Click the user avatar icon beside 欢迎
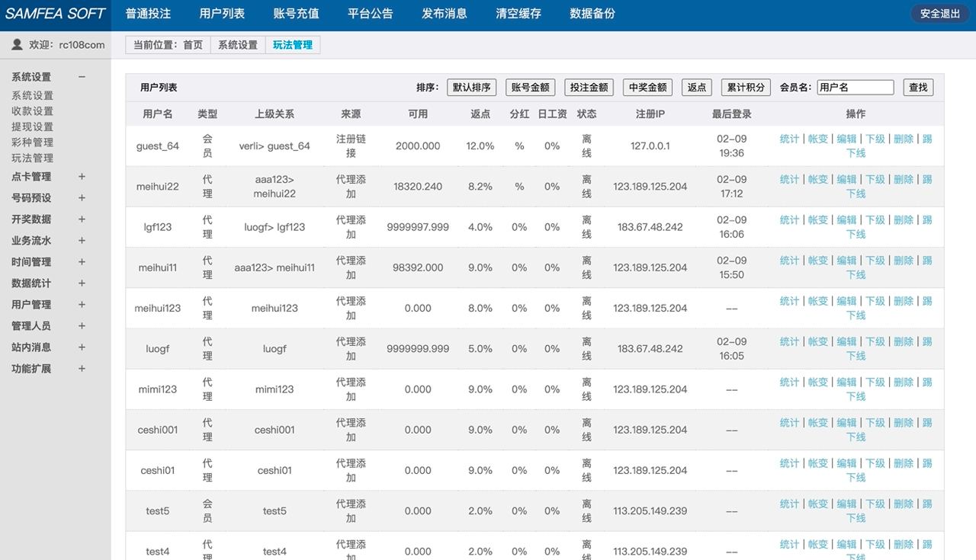 [17, 45]
